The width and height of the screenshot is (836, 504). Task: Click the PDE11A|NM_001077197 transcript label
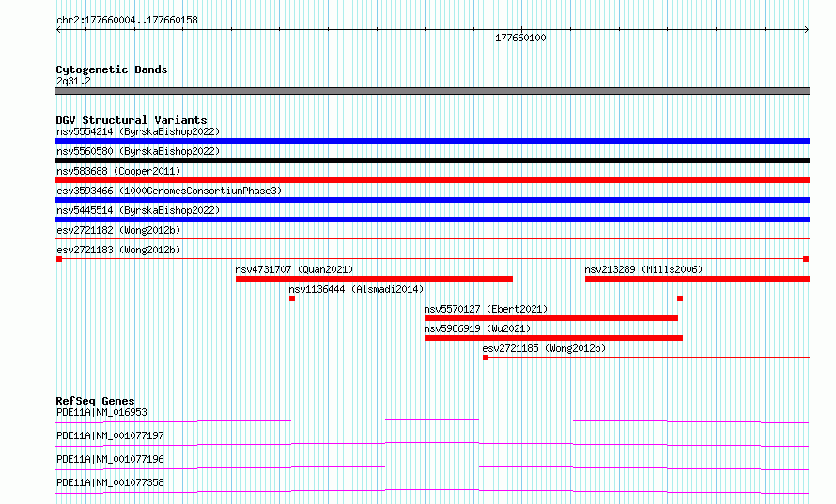(x=110, y=435)
